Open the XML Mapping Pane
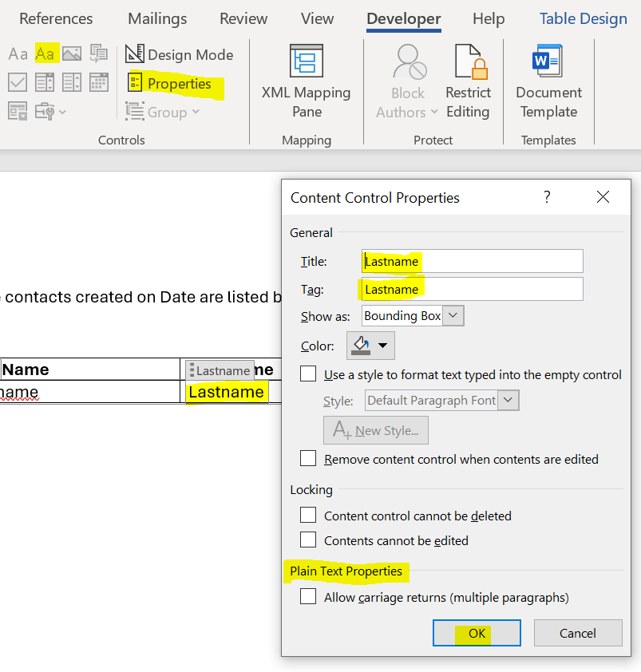This screenshot has width=641, height=672. 306,81
